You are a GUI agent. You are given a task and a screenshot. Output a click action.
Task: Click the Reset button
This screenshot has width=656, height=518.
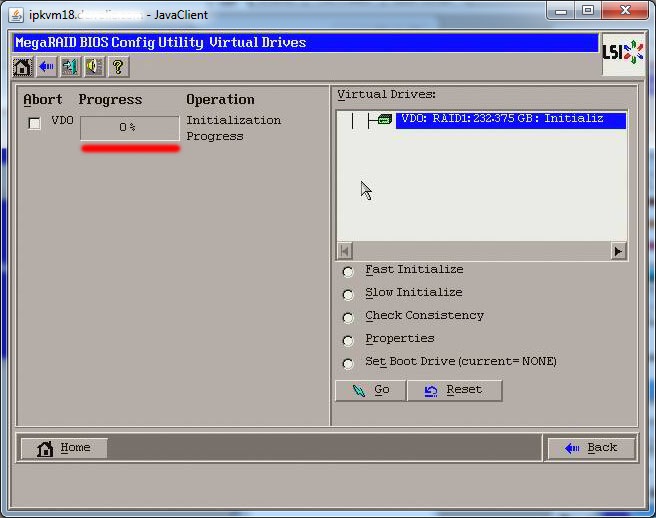[x=455, y=390]
